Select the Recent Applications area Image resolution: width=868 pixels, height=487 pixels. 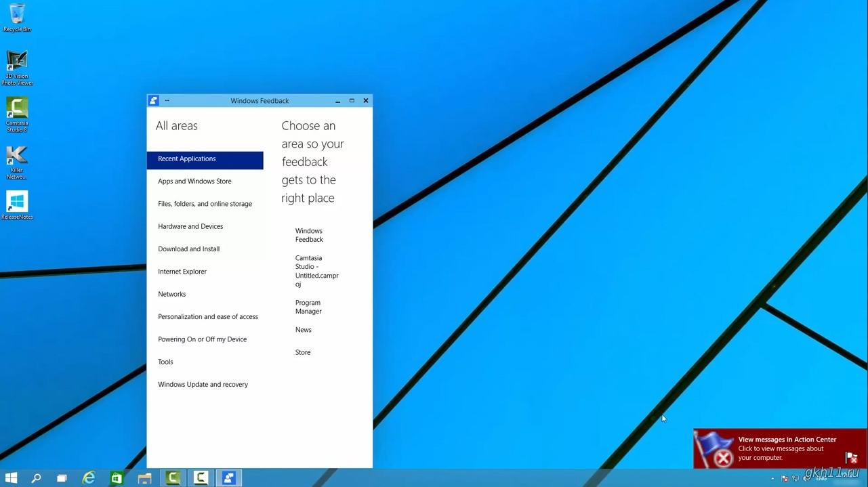(x=205, y=159)
